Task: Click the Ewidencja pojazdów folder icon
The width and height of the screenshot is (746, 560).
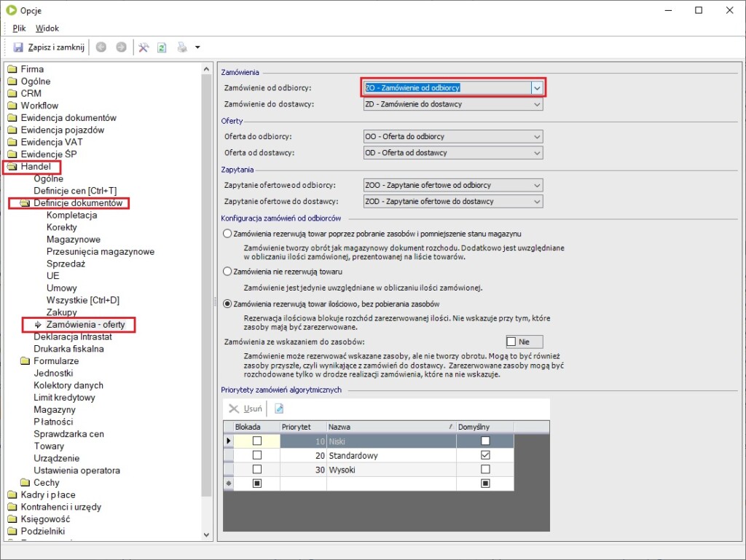Action: (x=12, y=130)
